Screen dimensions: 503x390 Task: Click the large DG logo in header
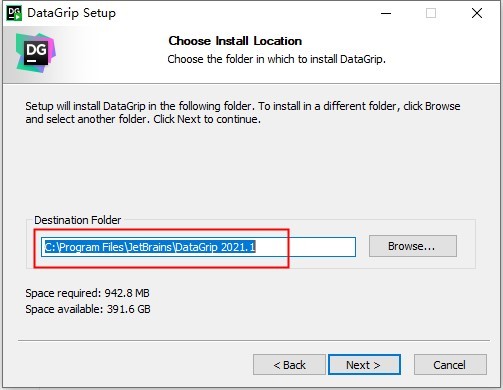pos(36,53)
